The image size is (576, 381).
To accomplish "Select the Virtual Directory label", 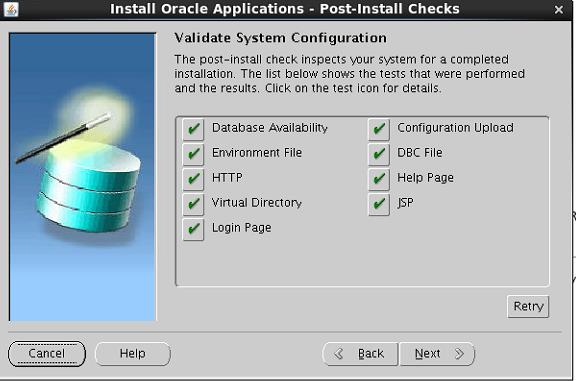I will [x=257, y=203].
